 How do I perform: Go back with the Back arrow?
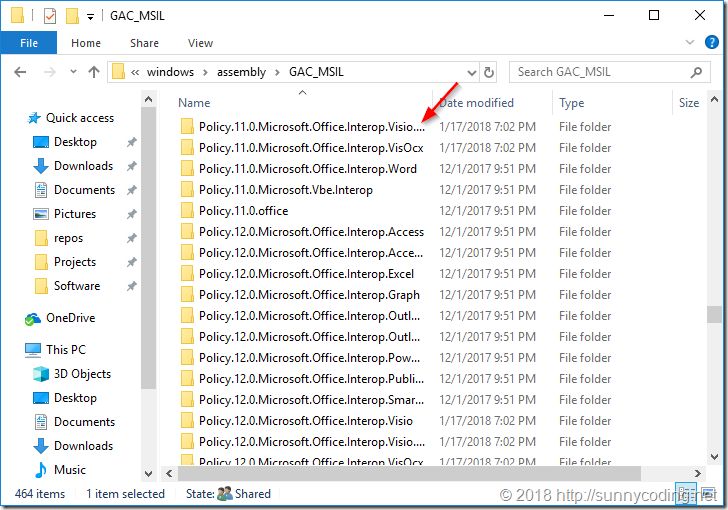click(20, 72)
